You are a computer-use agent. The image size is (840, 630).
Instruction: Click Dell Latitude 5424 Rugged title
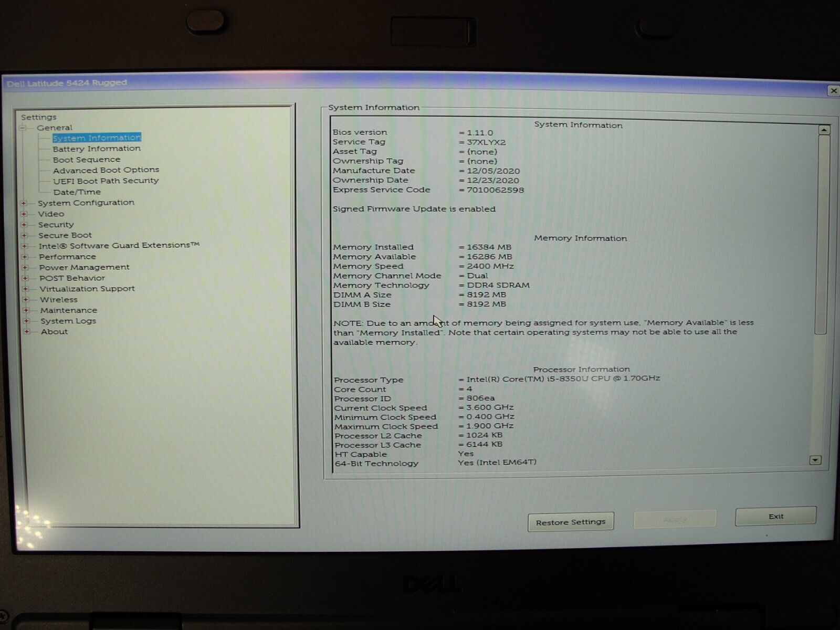pos(67,83)
